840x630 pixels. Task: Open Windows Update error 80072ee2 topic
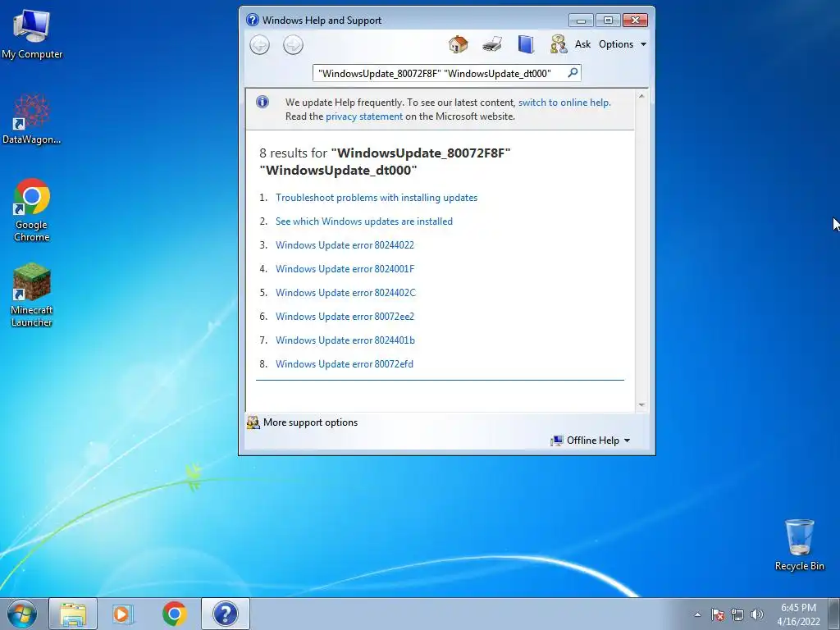click(x=345, y=317)
